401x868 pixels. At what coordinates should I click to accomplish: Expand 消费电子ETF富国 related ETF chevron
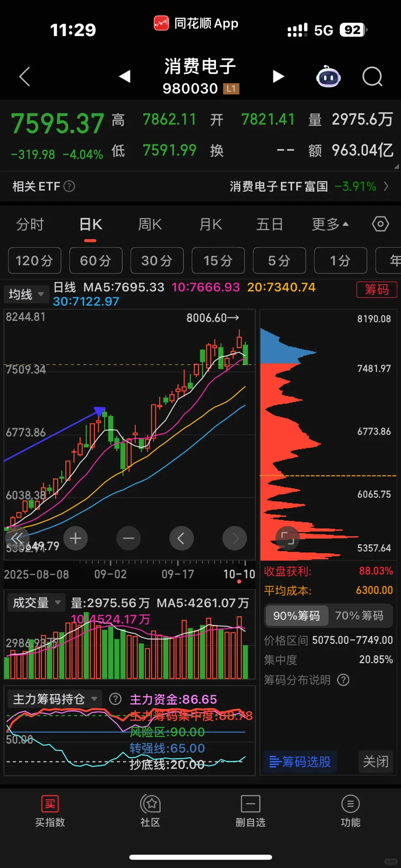[386, 186]
